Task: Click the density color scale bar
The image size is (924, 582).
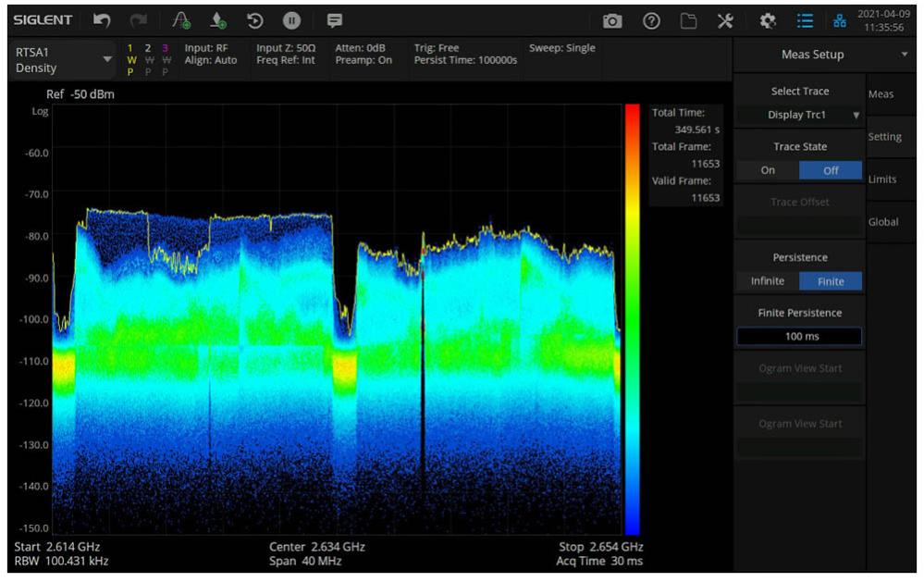Action: pos(632,319)
